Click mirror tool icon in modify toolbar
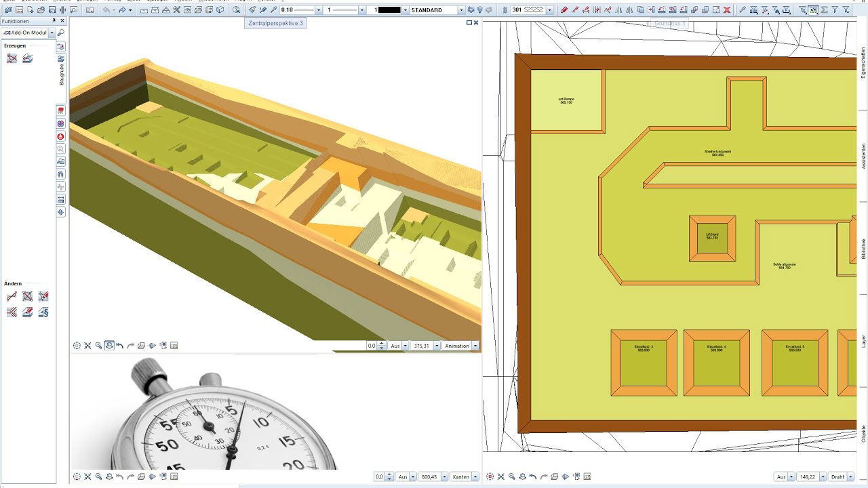 click(618, 10)
